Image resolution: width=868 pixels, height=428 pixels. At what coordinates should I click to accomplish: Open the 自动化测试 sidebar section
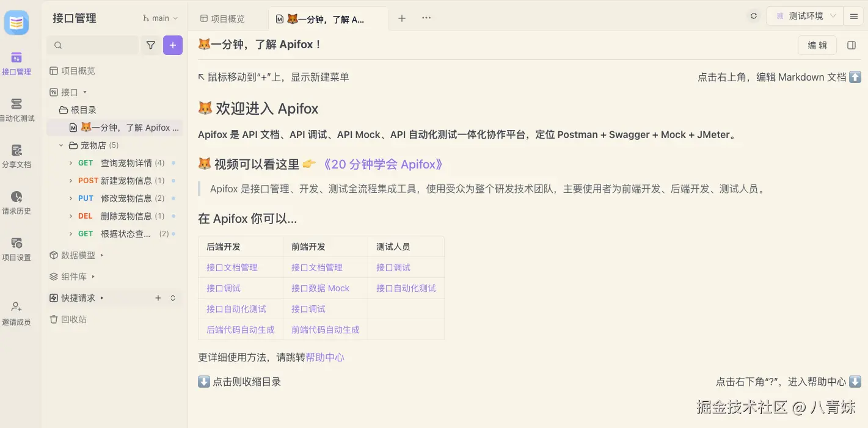[x=16, y=110]
